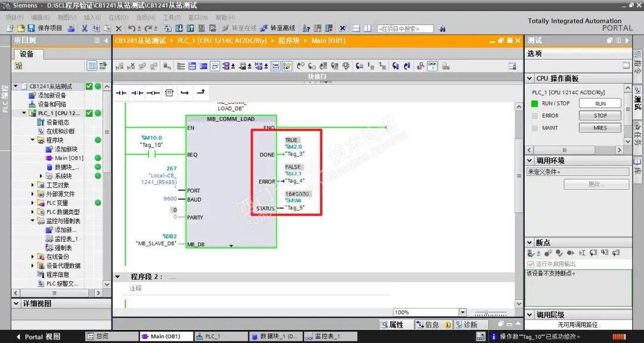Viewport: 644px width, 343px height.
Task: Click the close branch icon
Action: (x=201, y=92)
